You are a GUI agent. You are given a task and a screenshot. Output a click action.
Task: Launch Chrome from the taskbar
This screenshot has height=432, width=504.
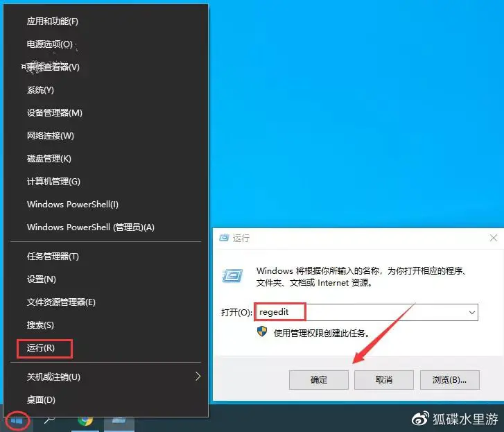[85, 421]
